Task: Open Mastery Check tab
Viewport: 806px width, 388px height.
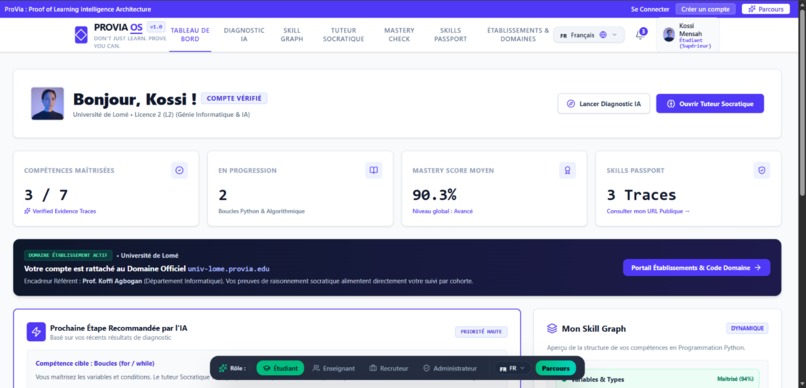Action: pos(399,34)
